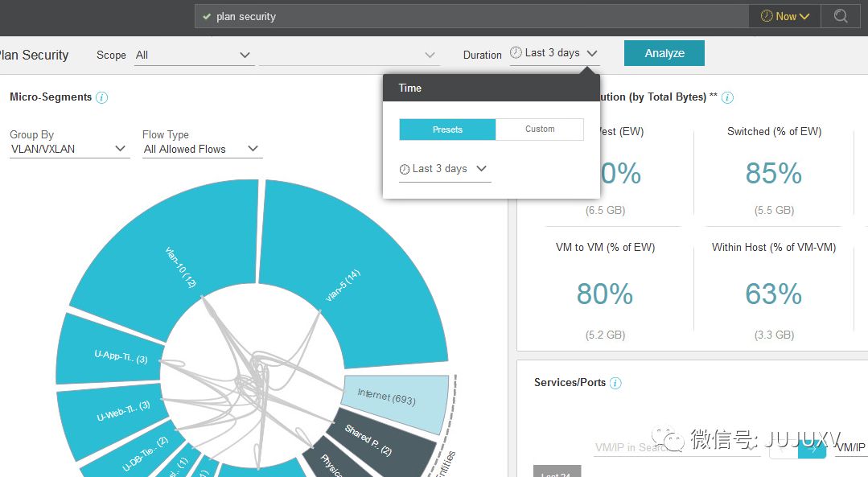Click the clock icon beside Now
The height and width of the screenshot is (477, 868).
(x=767, y=16)
